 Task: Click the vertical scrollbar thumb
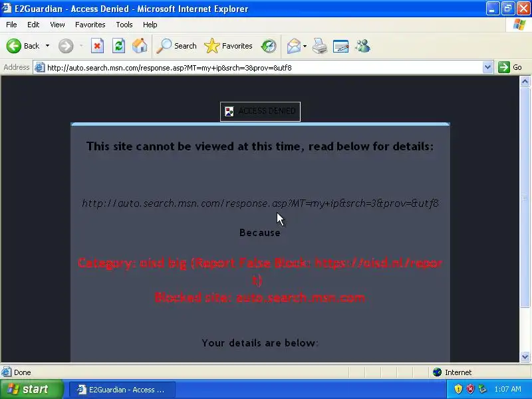tap(525, 198)
